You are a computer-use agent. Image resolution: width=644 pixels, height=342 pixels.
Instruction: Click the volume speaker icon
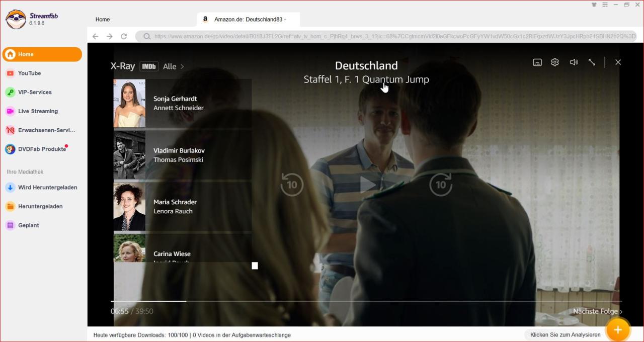tap(574, 62)
